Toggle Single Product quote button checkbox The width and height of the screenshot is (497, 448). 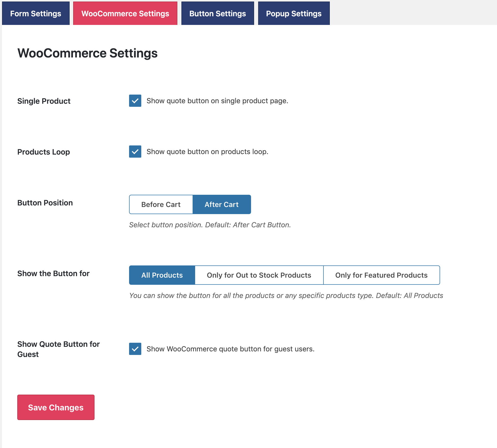click(x=135, y=101)
